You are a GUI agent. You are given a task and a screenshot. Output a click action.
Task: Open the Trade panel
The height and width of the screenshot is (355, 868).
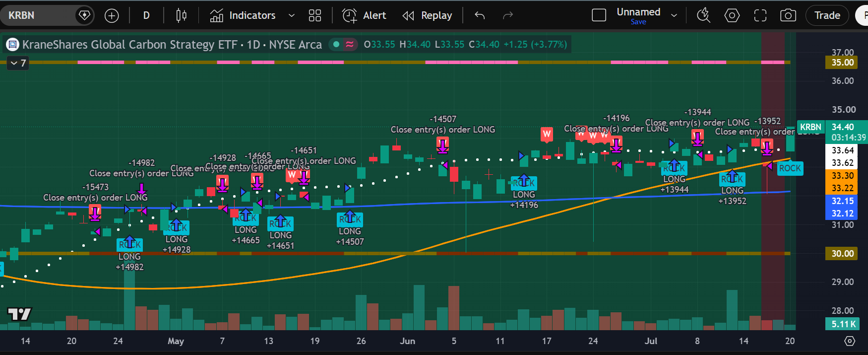pos(827,15)
